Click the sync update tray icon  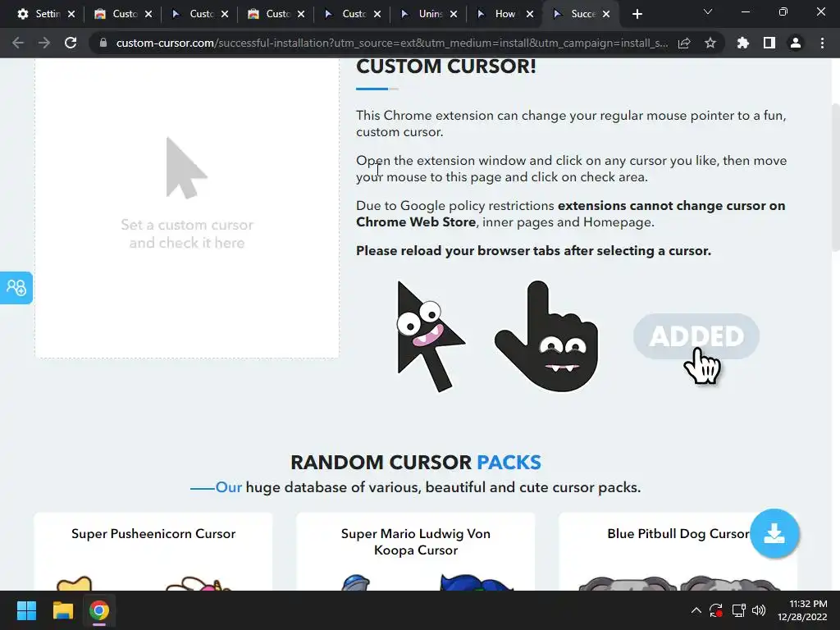coord(716,610)
